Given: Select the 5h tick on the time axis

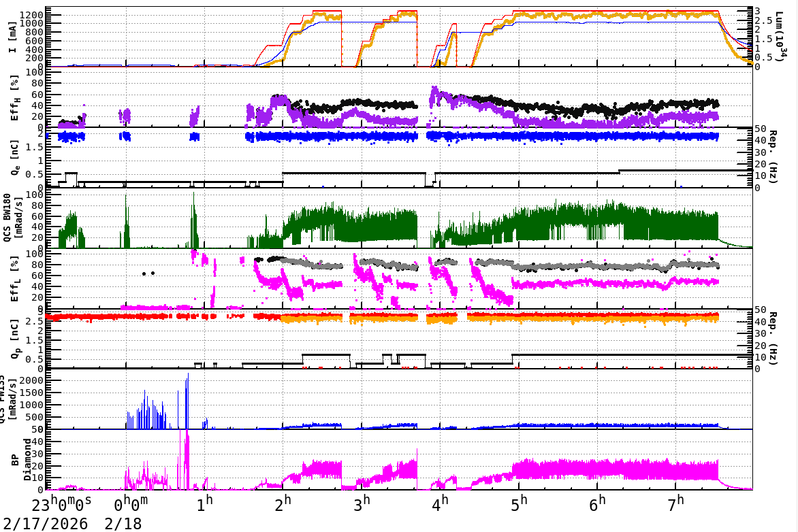Looking at the screenshot, I should coord(519,505).
